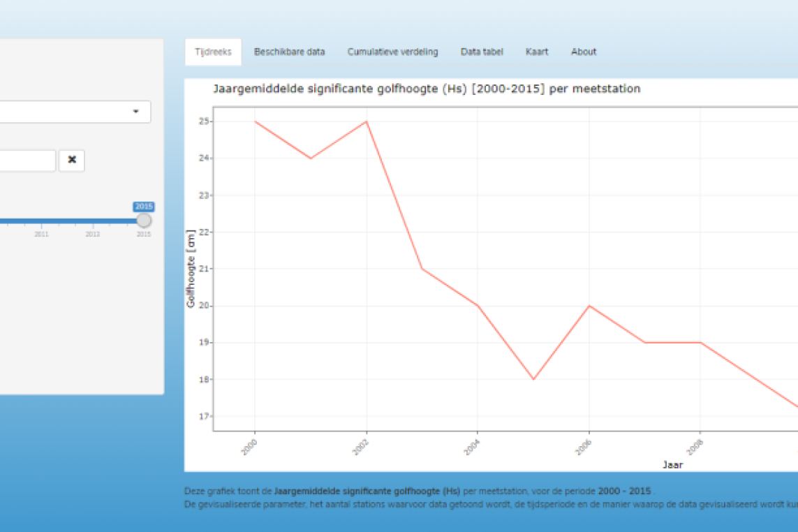Click the 2006 x-axis tick label

(x=584, y=447)
